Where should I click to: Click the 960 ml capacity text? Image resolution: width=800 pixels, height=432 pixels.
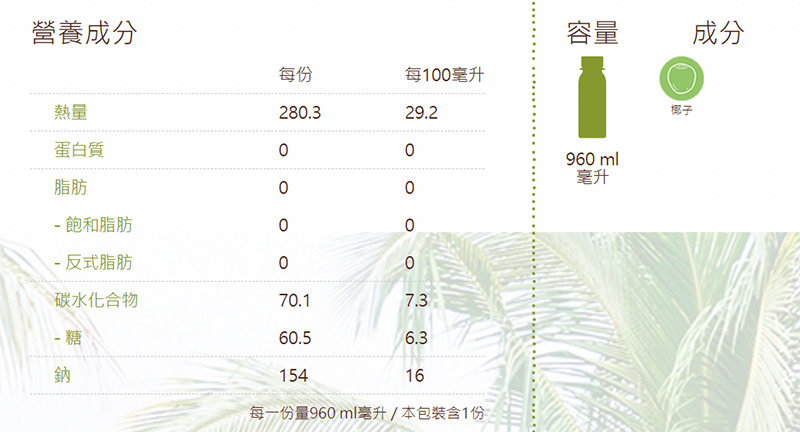pyautogui.click(x=592, y=159)
